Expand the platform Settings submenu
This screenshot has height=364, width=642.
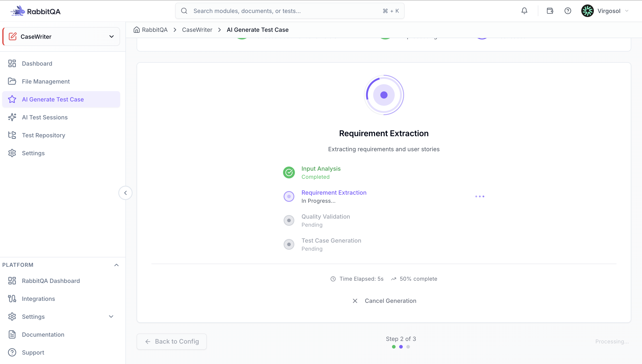tap(111, 317)
